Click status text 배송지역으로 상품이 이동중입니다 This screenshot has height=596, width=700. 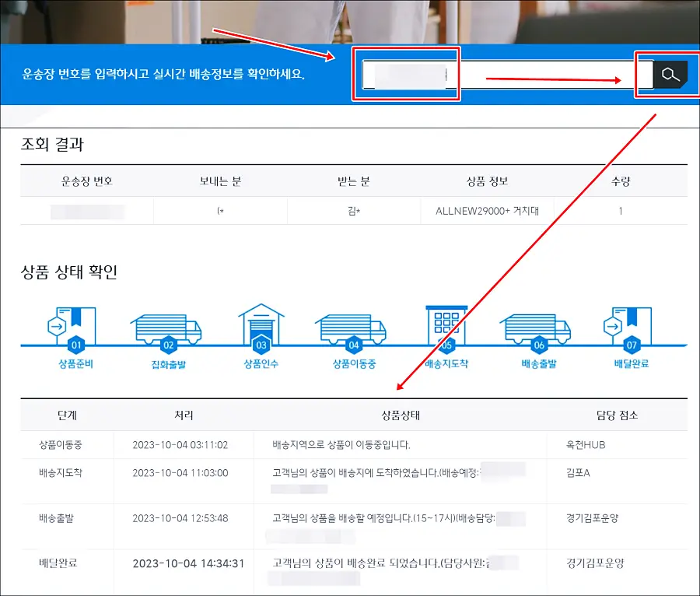pos(341,444)
